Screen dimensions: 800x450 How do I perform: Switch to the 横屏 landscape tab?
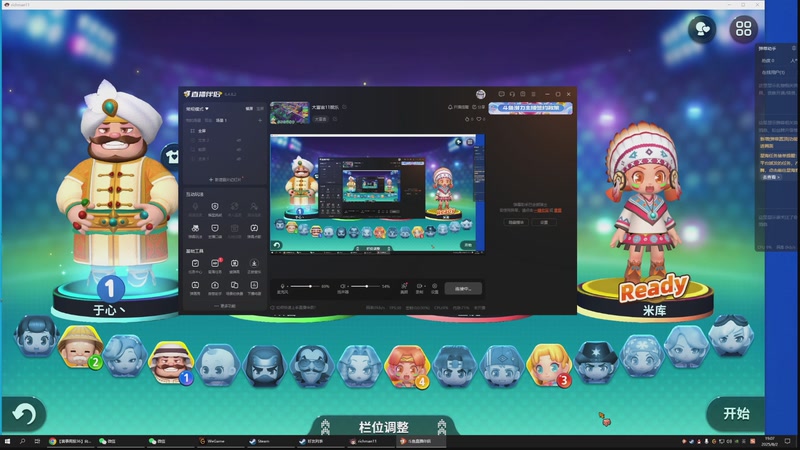[x=249, y=109]
